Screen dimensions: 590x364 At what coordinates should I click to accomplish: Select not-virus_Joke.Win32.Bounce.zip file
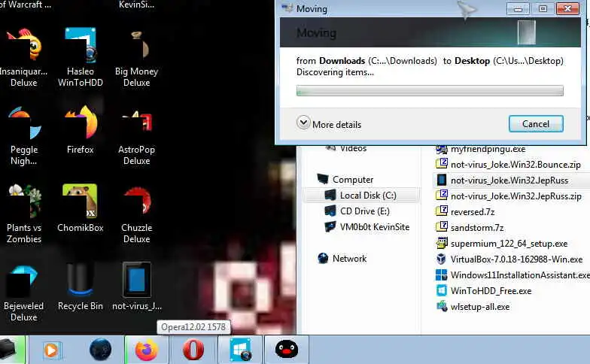click(x=508, y=164)
